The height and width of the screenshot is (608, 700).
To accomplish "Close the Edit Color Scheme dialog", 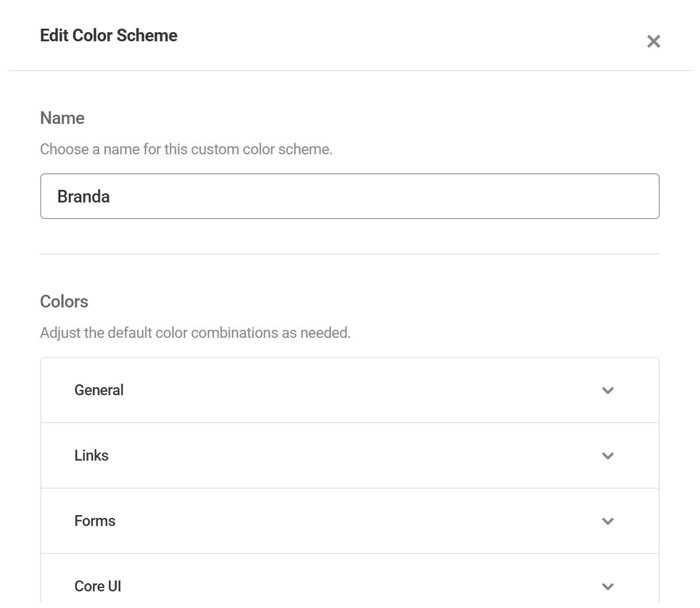I will (653, 41).
